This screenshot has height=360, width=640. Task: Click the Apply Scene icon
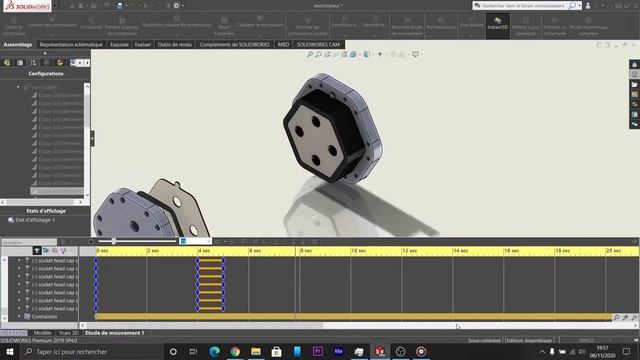[x=402, y=54]
